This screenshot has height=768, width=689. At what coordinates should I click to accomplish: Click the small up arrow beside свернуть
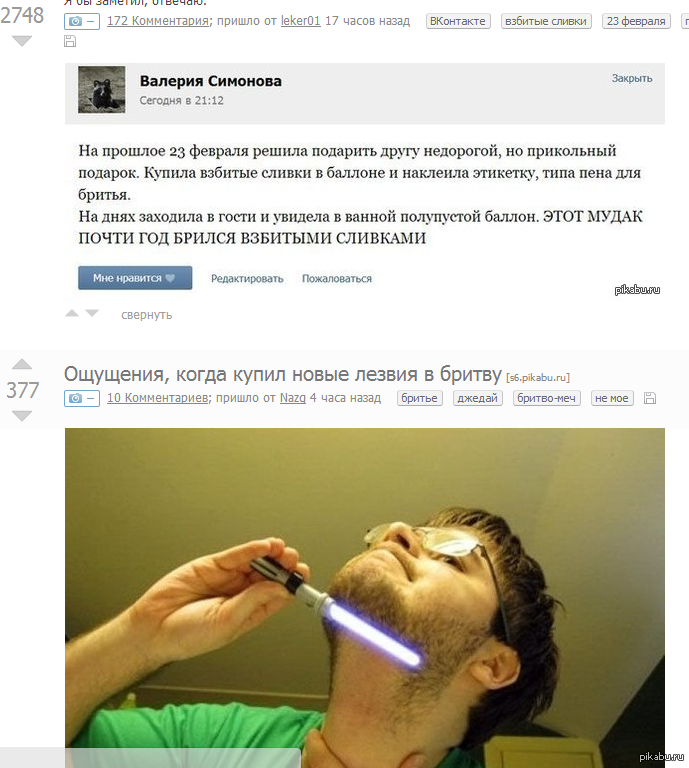[x=72, y=313]
